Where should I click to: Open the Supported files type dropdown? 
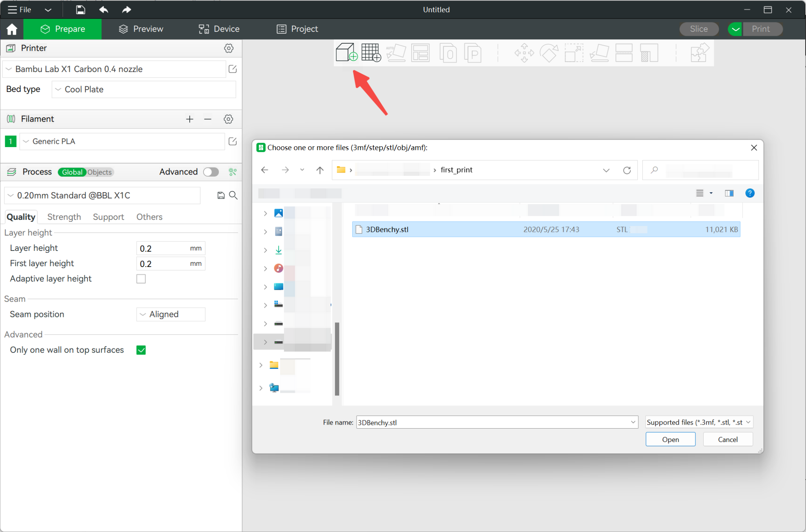(x=699, y=422)
